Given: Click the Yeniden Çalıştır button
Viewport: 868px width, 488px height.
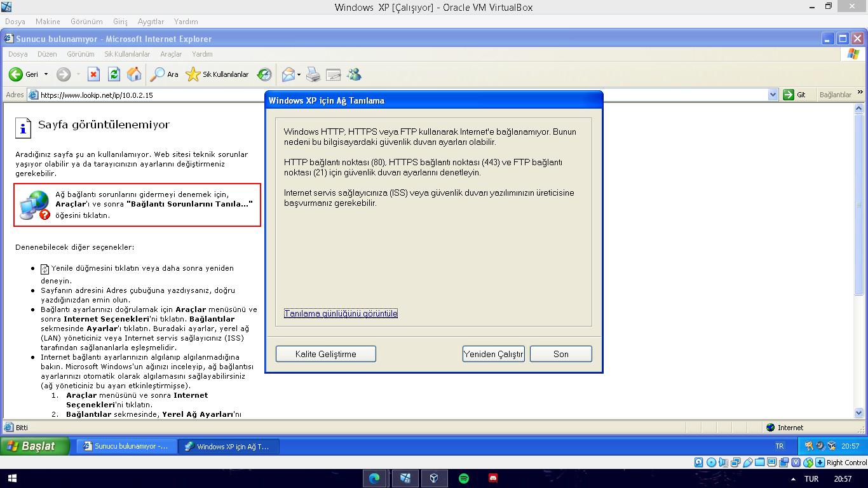Looking at the screenshot, I should (494, 354).
